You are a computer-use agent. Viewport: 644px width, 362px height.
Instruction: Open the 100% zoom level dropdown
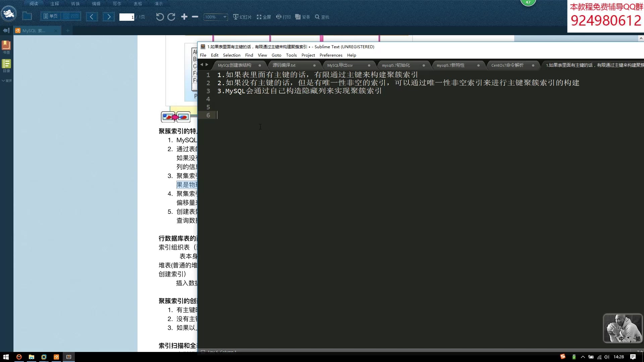[x=225, y=17]
